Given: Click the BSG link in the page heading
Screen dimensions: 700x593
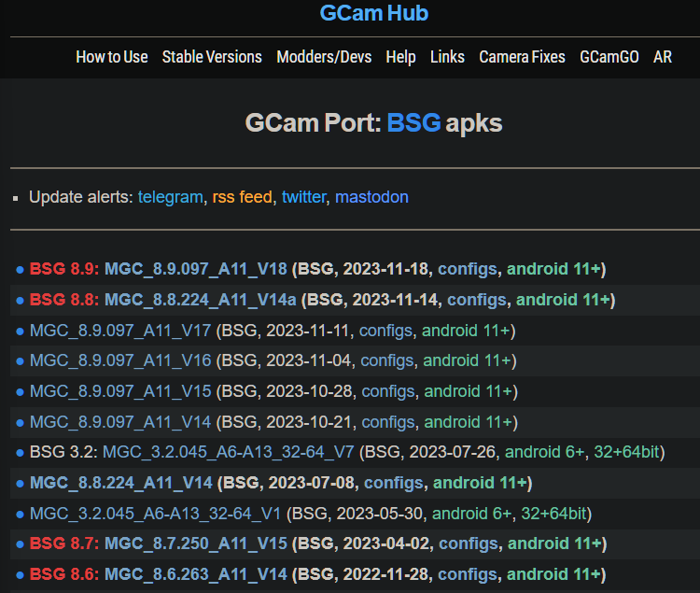Looking at the screenshot, I should click(413, 122).
